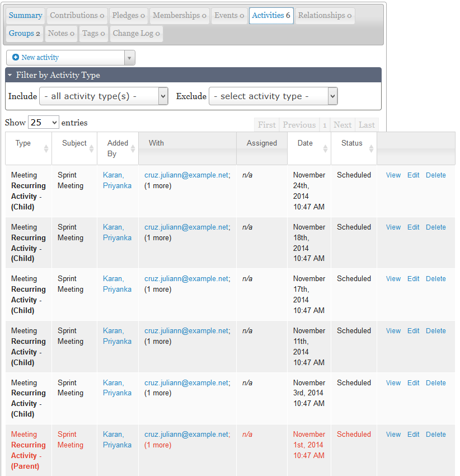The image size is (460, 476).
Task: Open the New activity dropdown arrow
Action: (x=130, y=58)
